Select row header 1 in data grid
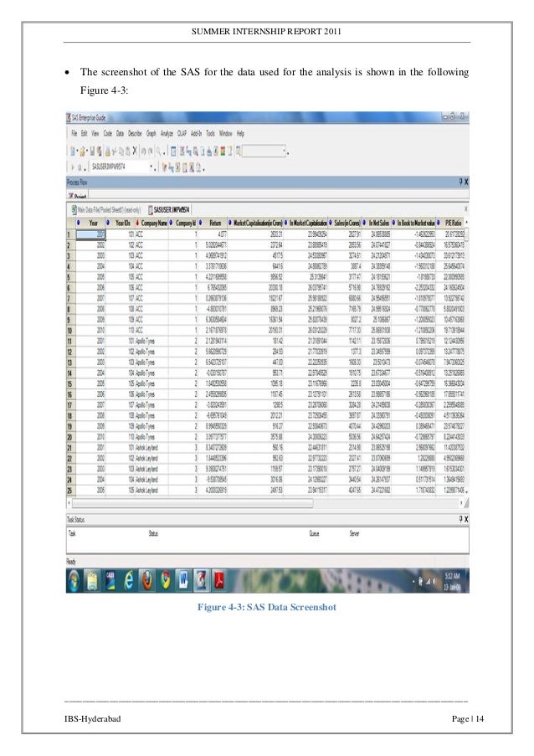The image size is (534, 756). (x=70, y=234)
